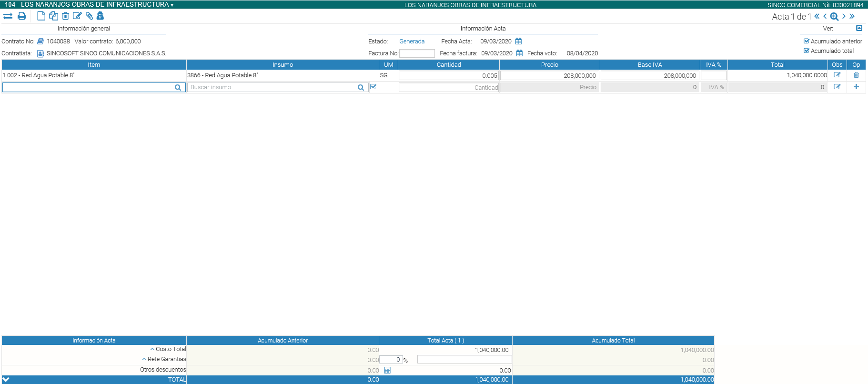The width and height of the screenshot is (868, 384).
Task: Open the contractor contact card icon
Action: click(x=40, y=53)
